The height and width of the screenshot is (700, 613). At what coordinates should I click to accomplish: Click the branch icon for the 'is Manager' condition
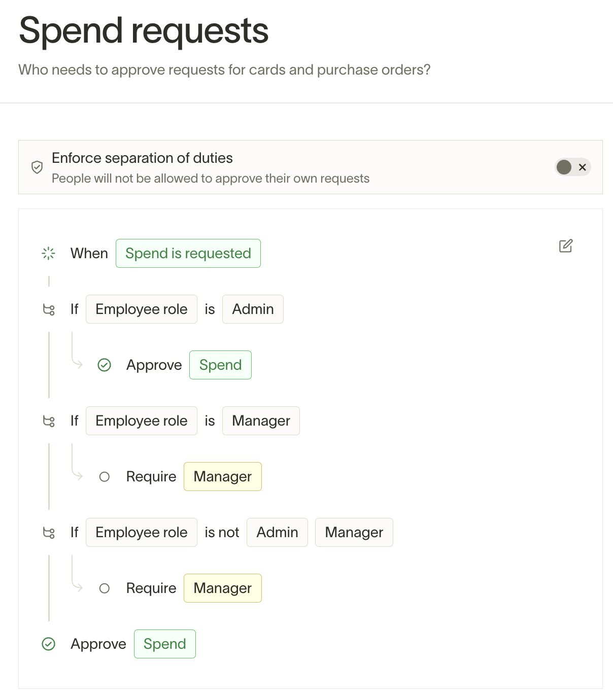point(49,421)
